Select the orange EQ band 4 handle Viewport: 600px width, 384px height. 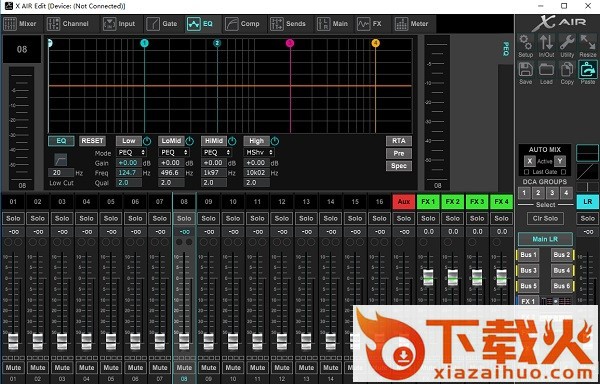coord(375,43)
